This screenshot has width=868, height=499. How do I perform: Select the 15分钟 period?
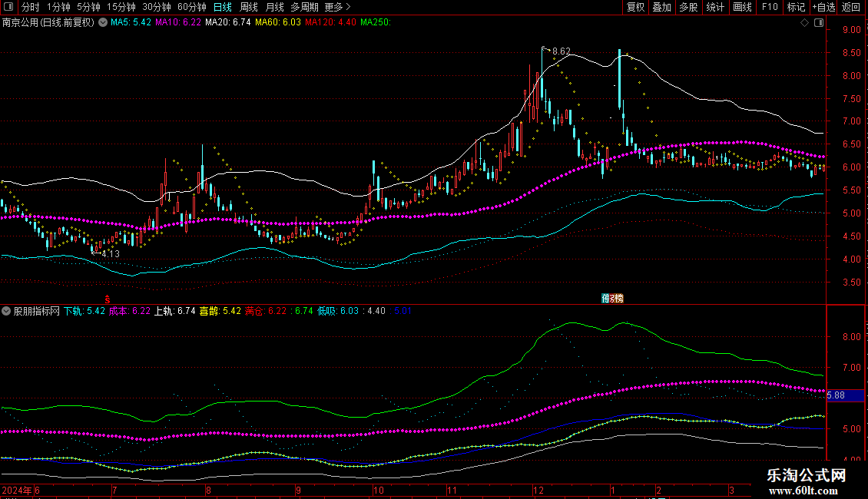click(x=121, y=7)
